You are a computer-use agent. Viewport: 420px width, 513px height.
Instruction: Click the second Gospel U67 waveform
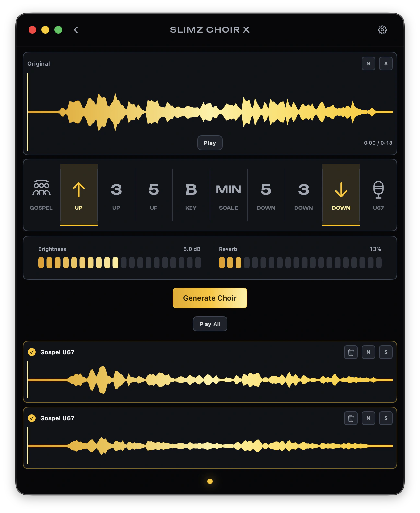click(210, 446)
